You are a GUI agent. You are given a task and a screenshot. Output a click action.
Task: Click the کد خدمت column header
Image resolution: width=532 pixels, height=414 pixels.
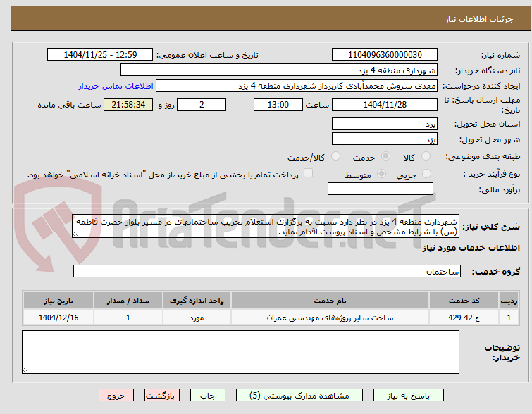[x=464, y=301]
